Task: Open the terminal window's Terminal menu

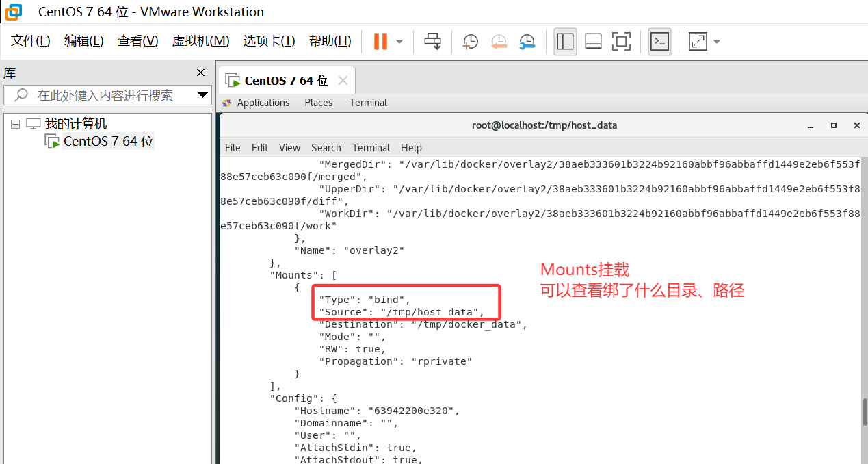Action: (371, 148)
